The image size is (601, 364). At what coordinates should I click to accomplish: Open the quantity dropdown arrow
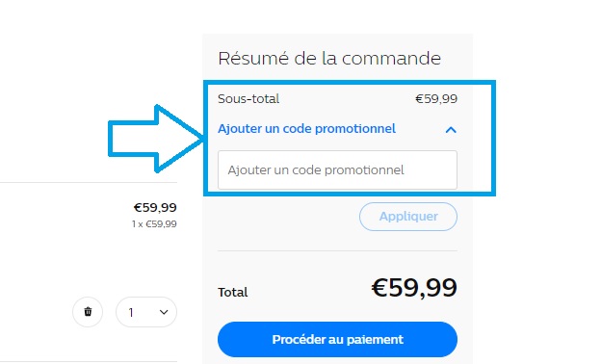tap(164, 312)
